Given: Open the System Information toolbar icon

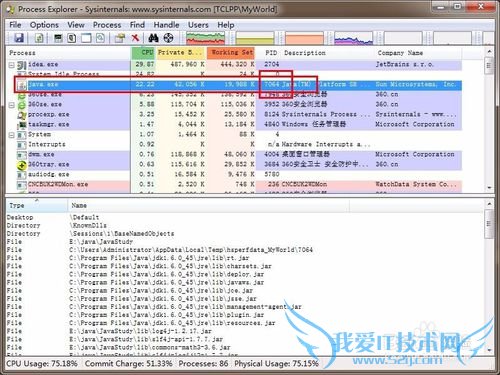Looking at the screenshot, I should [x=58, y=38].
